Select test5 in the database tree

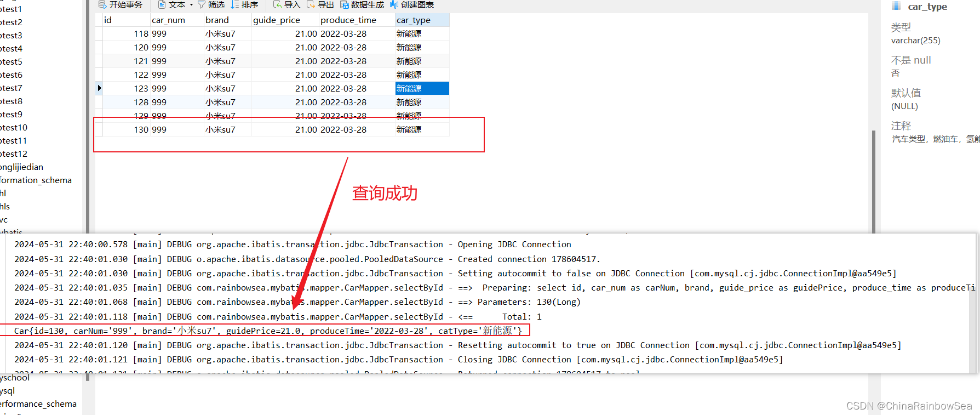coord(11,62)
